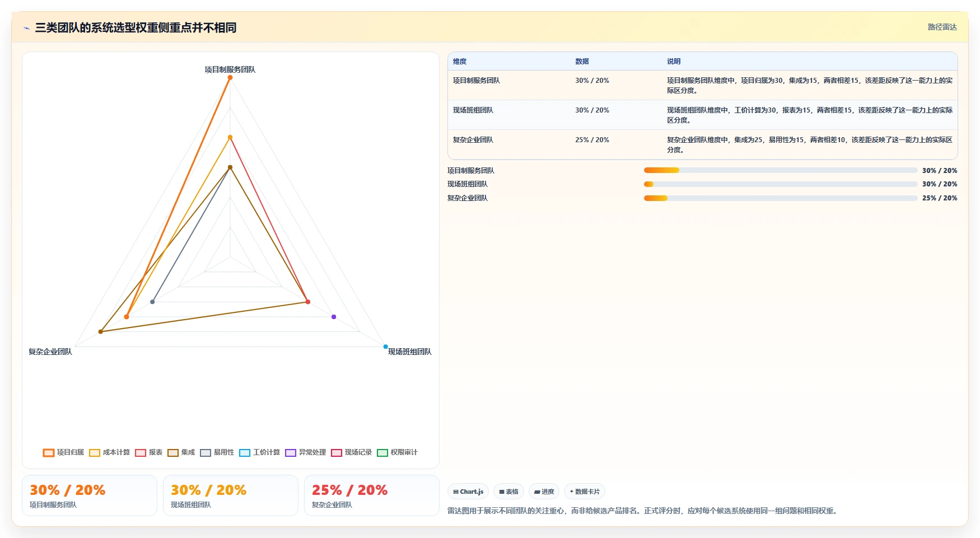Viewport: 980px width, 538px height.
Task: Click the description starting 现场班组团队维度中
Action: tap(810, 115)
